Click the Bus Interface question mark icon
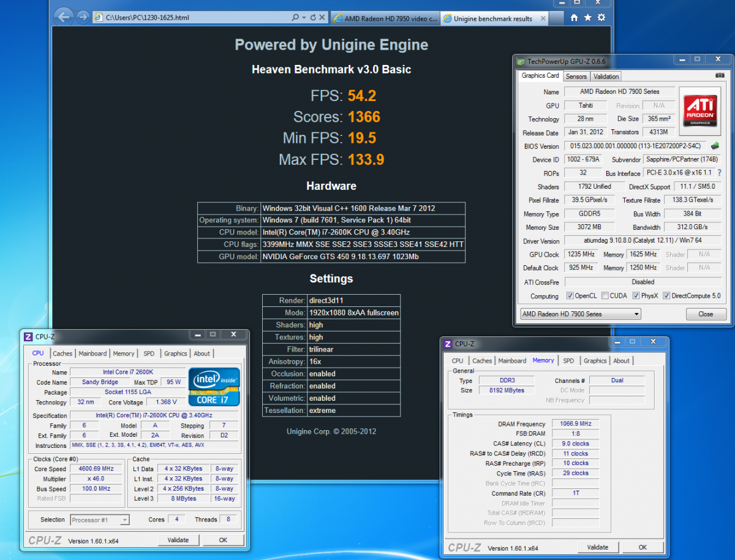735x560 pixels. pos(719,173)
